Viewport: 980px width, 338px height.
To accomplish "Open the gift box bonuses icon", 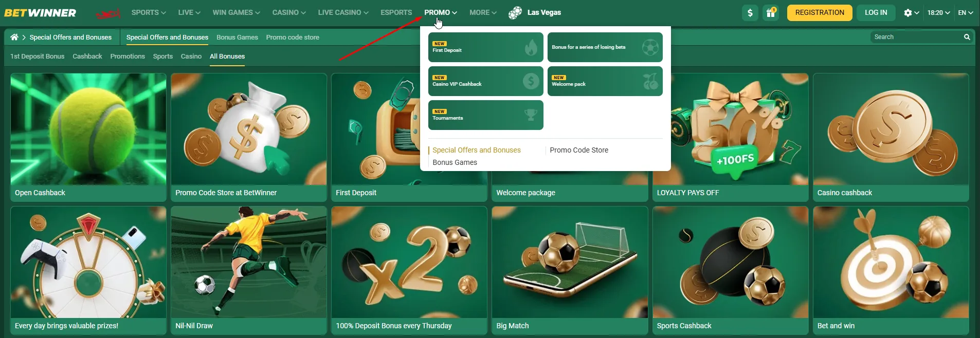I will (770, 13).
